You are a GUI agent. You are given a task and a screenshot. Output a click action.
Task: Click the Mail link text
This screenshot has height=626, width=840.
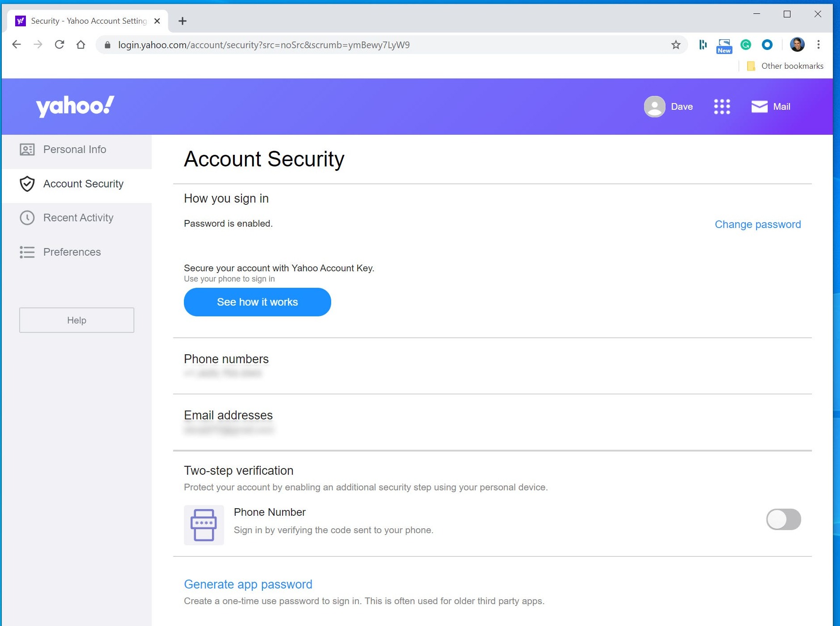coord(782,107)
